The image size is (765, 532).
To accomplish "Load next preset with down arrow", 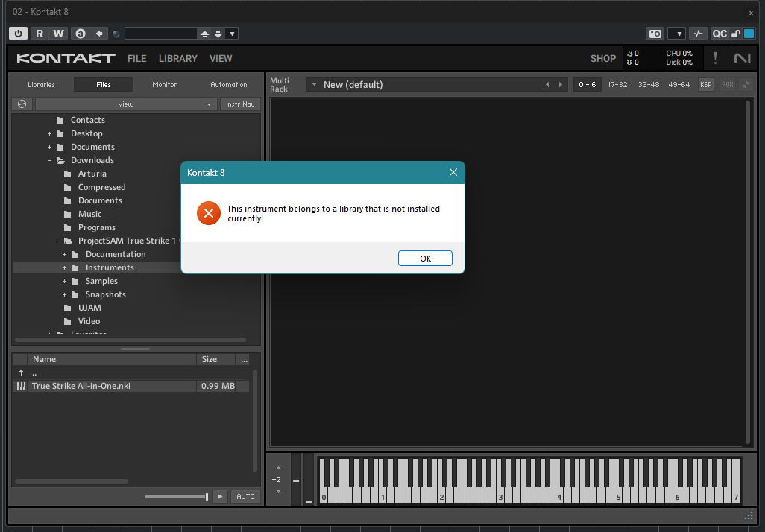I will pos(218,34).
